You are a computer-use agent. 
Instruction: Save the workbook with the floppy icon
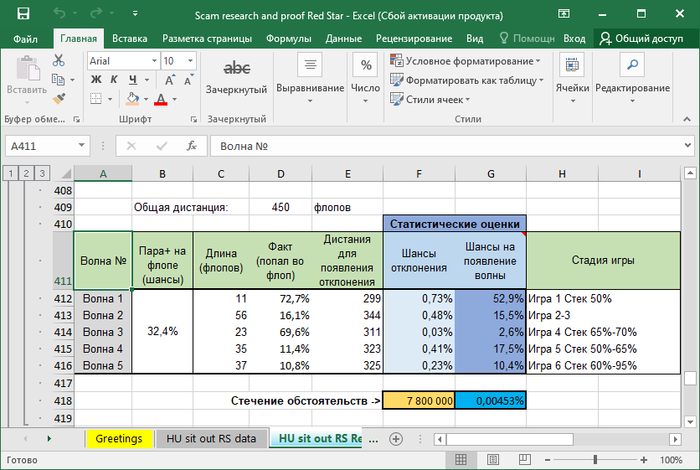23,13
